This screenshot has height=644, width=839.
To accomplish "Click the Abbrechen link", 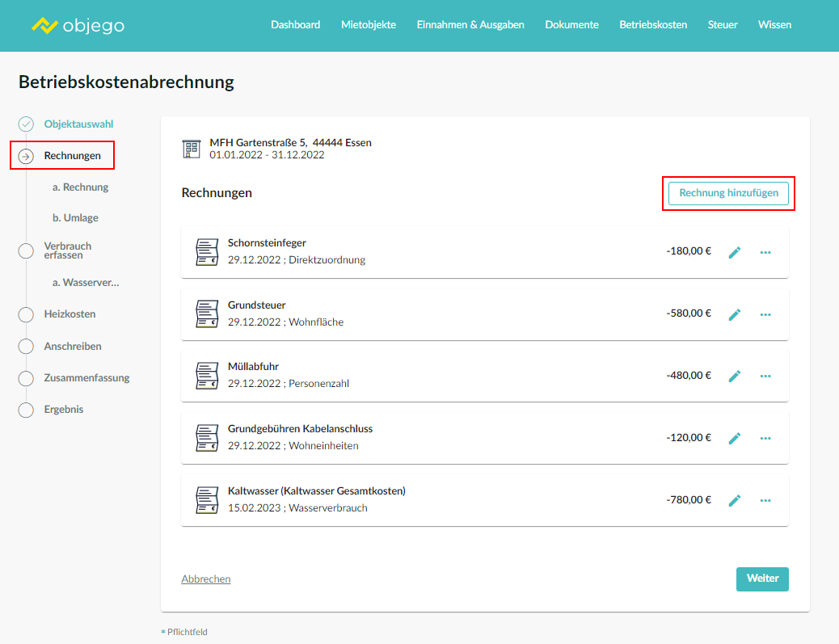I will coord(206,579).
